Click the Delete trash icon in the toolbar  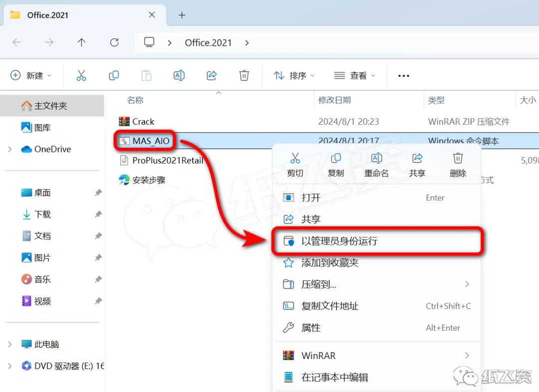tap(244, 75)
